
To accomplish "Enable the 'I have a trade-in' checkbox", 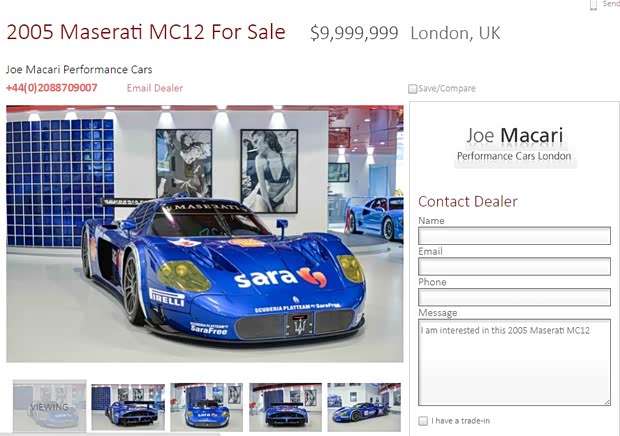I will tap(423, 421).
